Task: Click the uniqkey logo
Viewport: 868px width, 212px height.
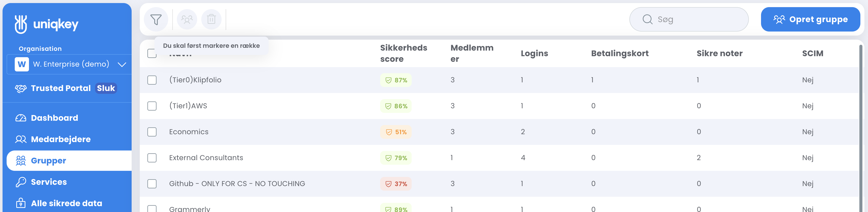Action: (46, 24)
